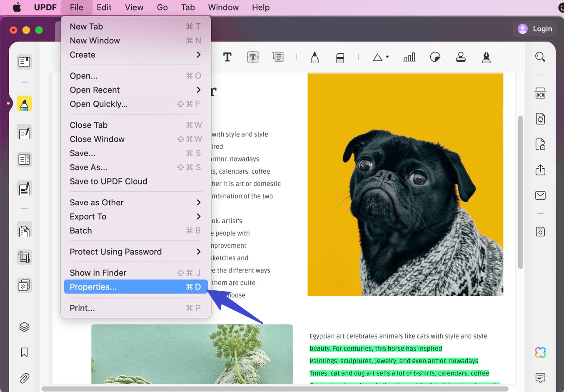
Task: Select the highlighter Comment tool in left sidebar
Action: click(24, 103)
